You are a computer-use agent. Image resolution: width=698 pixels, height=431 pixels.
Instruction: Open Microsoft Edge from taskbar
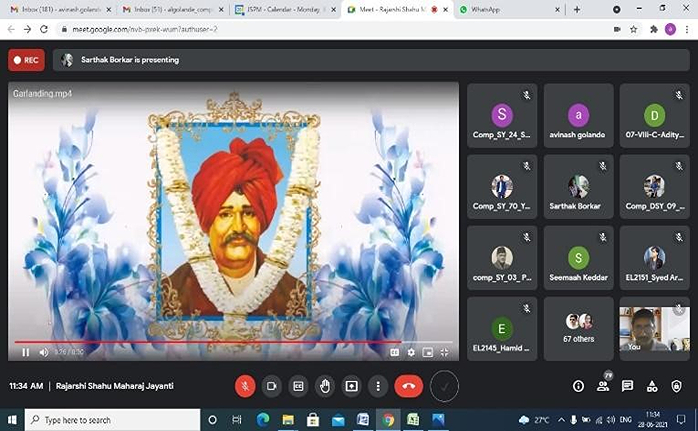263,420
